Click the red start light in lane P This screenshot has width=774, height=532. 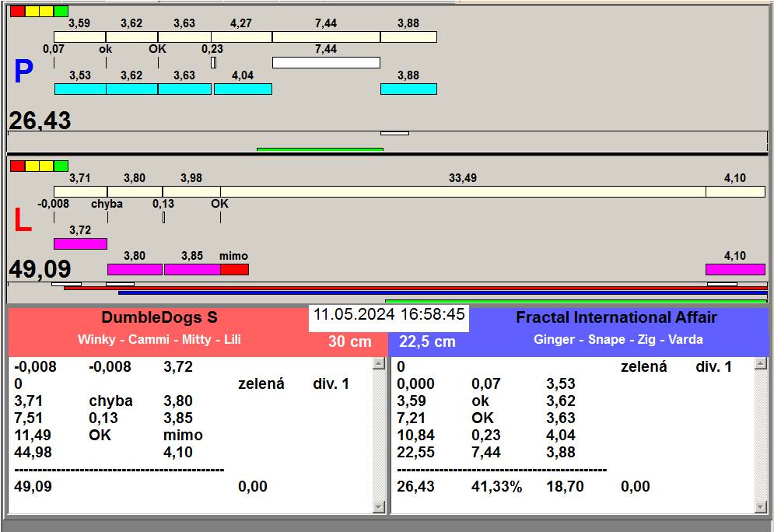17,12
